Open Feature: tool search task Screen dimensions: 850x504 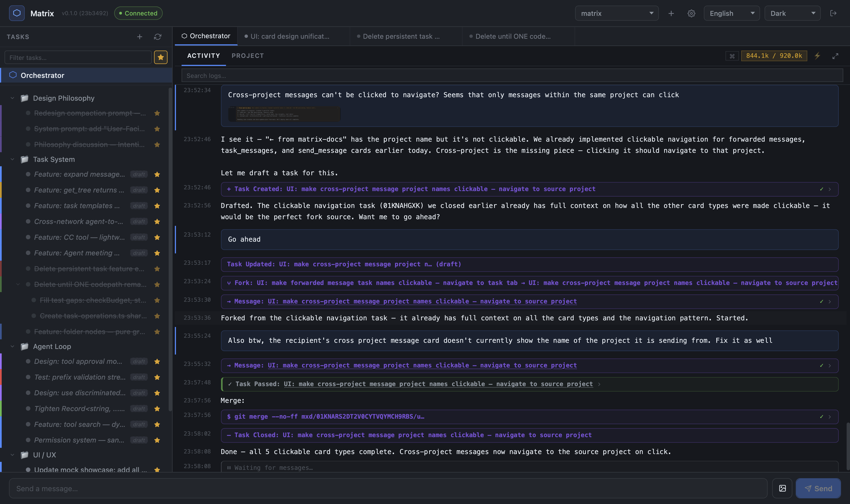80,424
